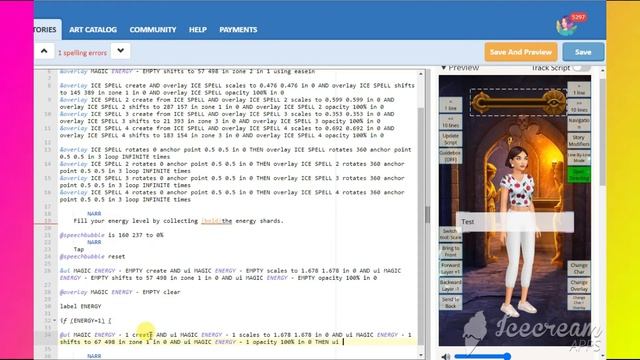
Task: Click the editor scrollbar up arrow
Action: tap(421, 74)
